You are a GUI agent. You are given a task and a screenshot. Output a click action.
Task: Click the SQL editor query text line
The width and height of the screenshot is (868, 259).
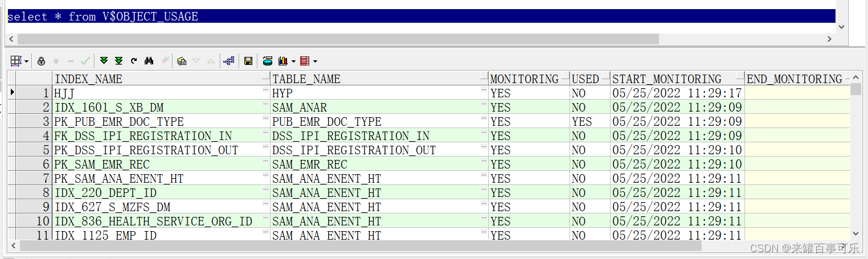(x=421, y=17)
